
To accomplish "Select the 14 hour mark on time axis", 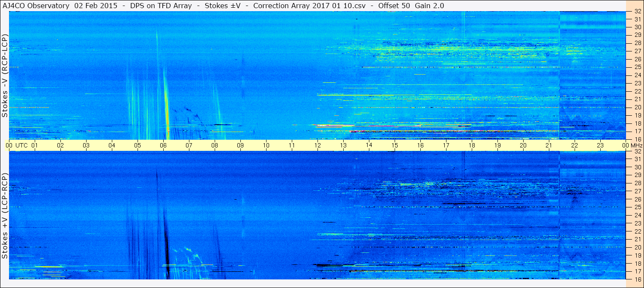I will [369, 145].
